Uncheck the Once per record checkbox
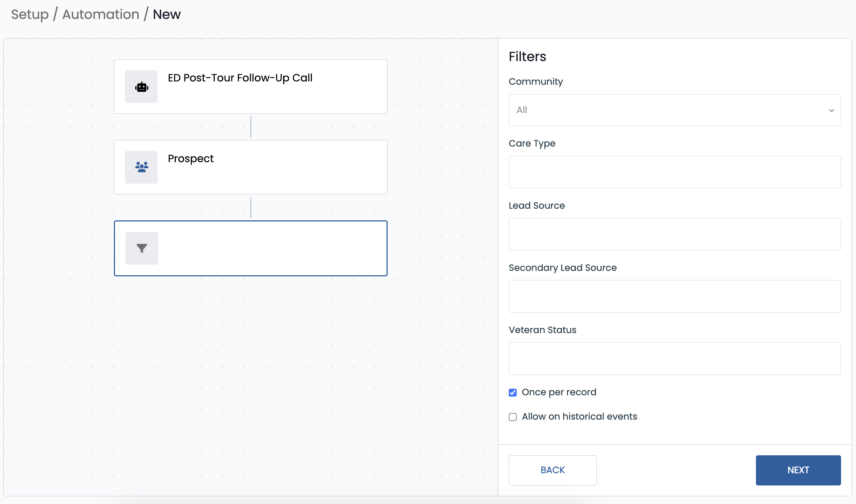The height and width of the screenshot is (504, 856). pyautogui.click(x=513, y=392)
